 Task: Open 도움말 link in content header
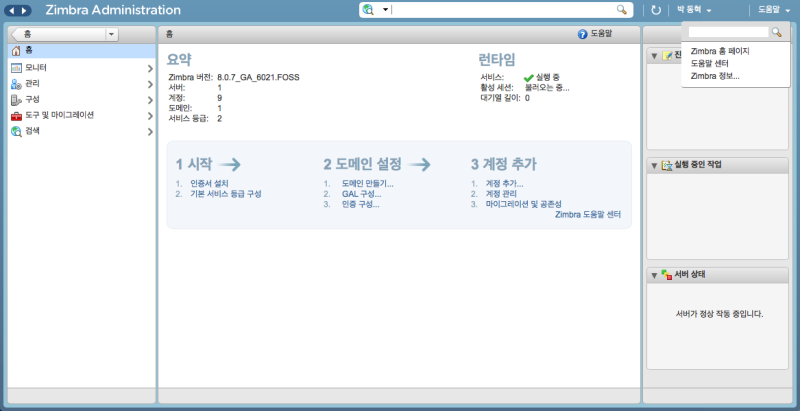pyautogui.click(x=602, y=34)
